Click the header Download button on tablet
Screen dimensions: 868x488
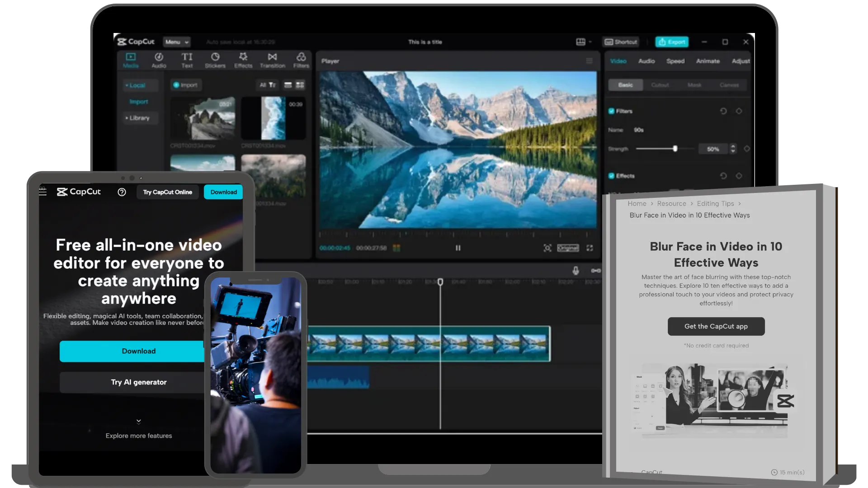(x=223, y=192)
